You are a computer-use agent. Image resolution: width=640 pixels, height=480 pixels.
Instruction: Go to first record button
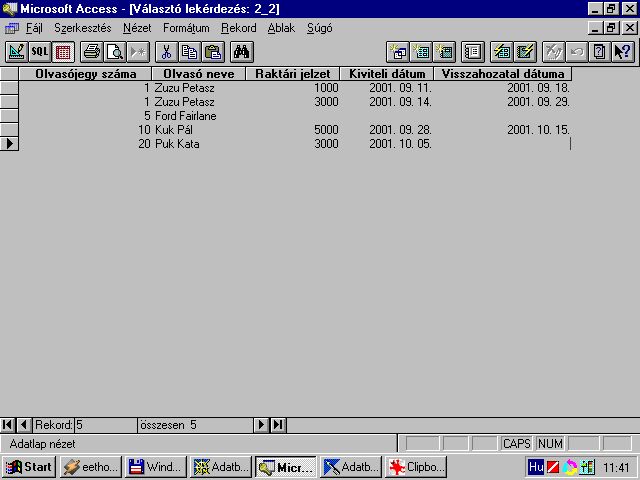pyautogui.click(x=8, y=425)
